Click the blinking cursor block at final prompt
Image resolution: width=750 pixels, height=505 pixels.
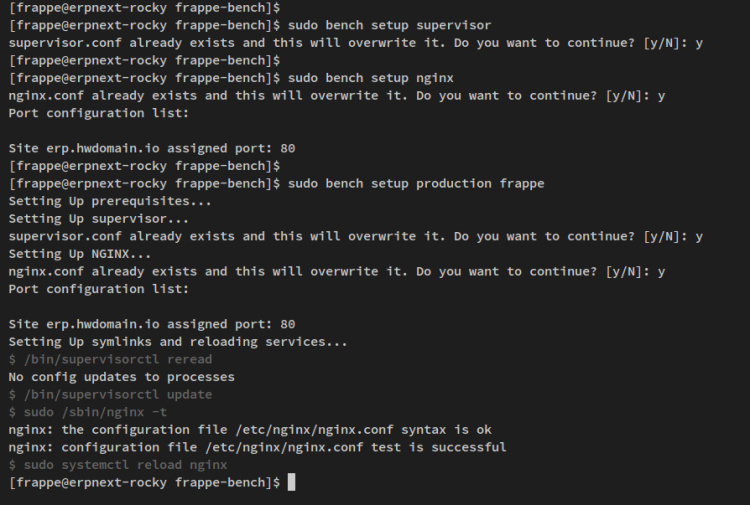(x=291, y=482)
